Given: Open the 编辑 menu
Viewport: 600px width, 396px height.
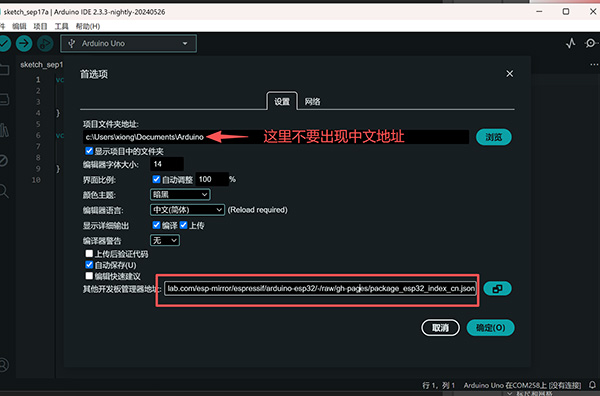Looking at the screenshot, I should [x=19, y=26].
